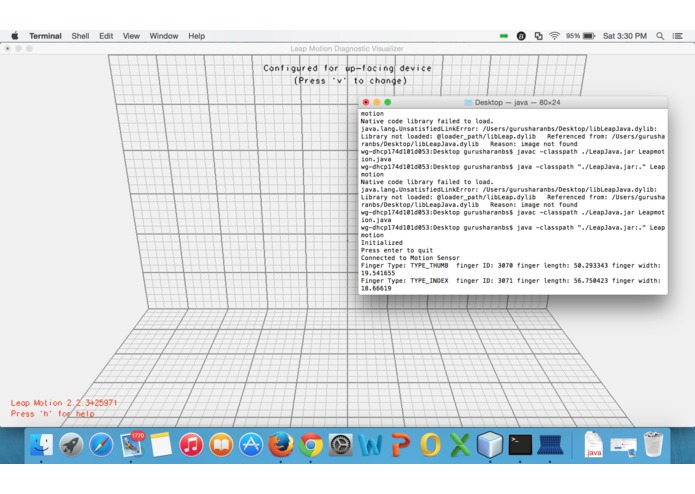Open the Wi-Fi status menu
Viewport: 695px width, 494px height.
point(554,36)
